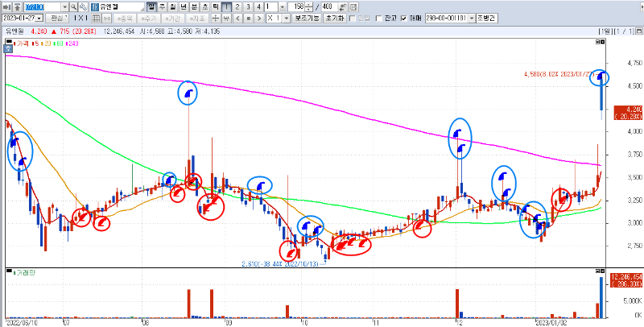Open the stock code dropdown arrow
This screenshot has width=644, height=327.
(65, 7)
